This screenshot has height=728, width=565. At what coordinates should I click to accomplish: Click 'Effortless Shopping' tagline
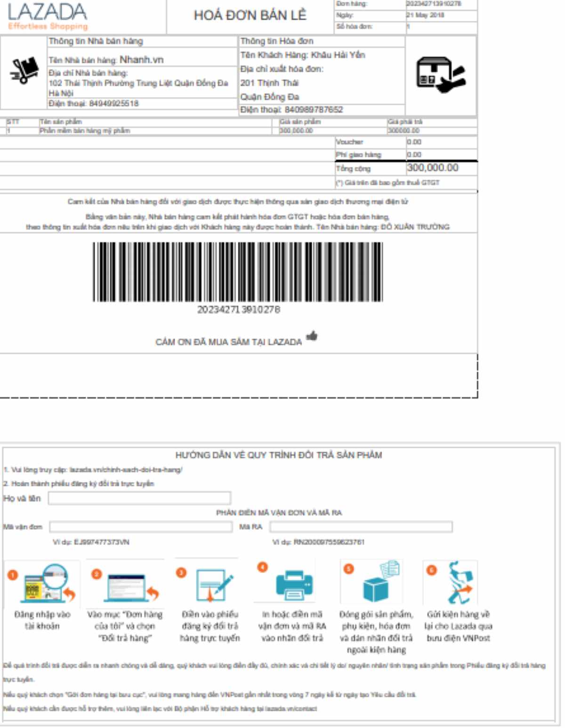[48, 26]
